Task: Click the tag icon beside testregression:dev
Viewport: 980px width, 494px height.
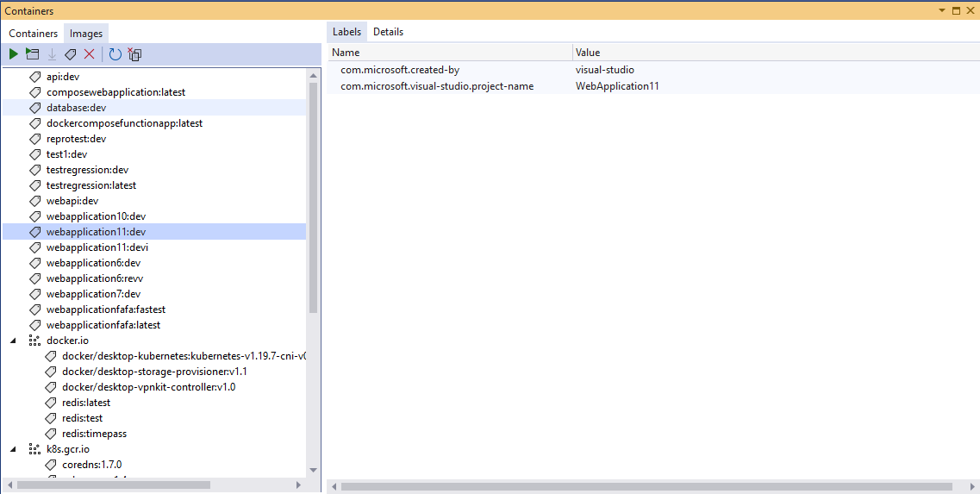Action: click(x=35, y=170)
